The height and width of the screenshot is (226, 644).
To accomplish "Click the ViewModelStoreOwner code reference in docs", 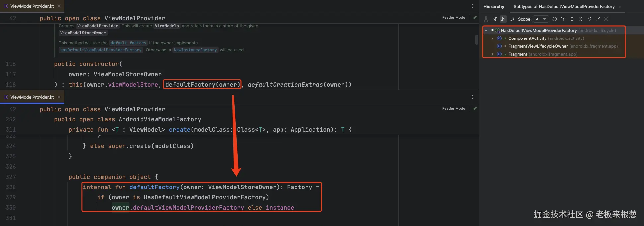I will coord(83,33).
